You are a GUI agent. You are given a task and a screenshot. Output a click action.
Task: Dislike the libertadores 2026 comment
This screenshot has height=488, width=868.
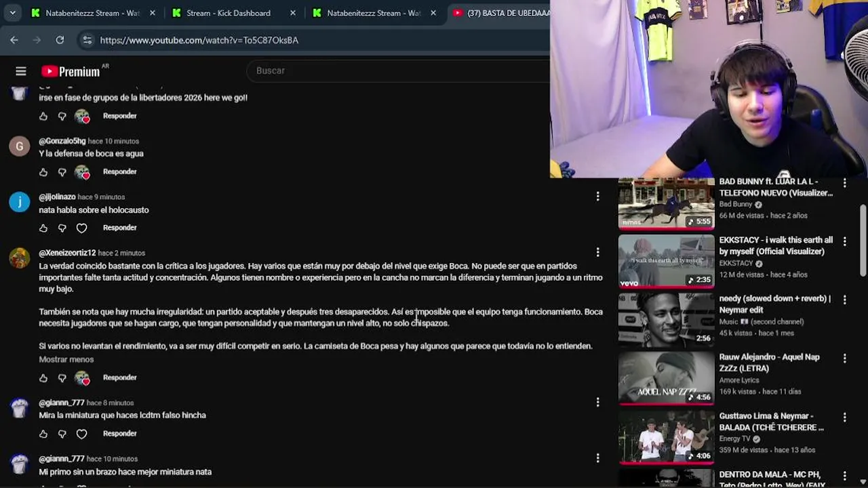(x=62, y=117)
